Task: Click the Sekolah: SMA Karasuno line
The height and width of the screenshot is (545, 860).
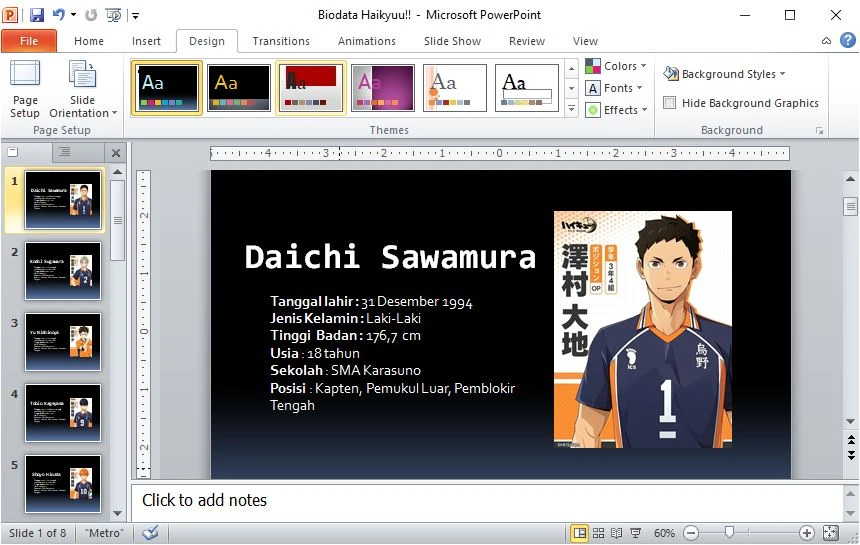Action: (x=346, y=370)
